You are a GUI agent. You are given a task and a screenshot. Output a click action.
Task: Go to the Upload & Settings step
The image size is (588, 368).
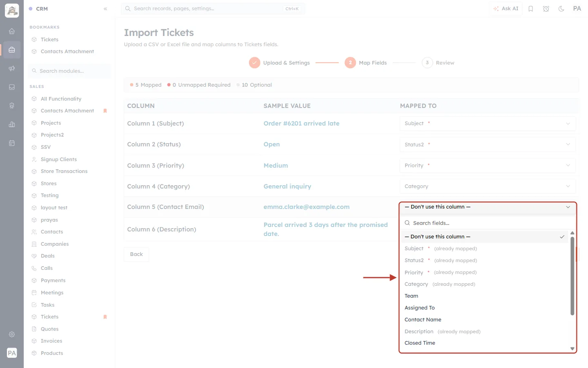click(x=279, y=63)
